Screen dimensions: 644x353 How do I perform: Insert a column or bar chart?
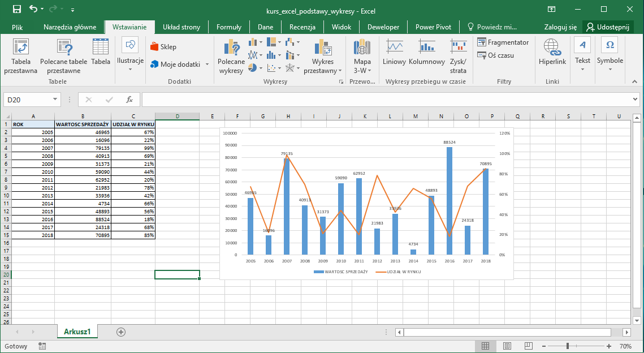click(253, 42)
